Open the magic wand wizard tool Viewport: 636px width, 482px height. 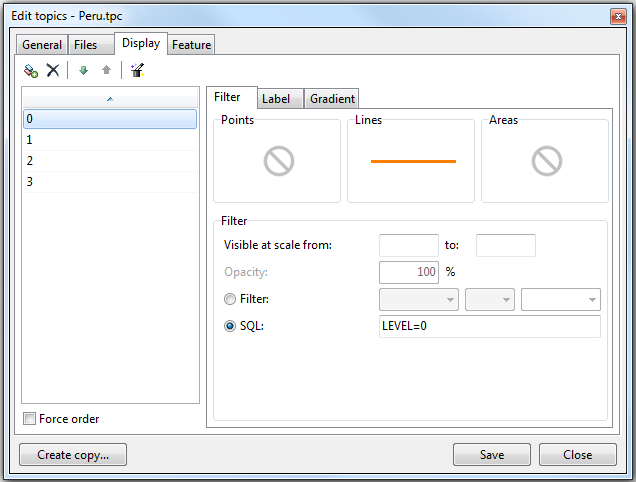(137, 71)
